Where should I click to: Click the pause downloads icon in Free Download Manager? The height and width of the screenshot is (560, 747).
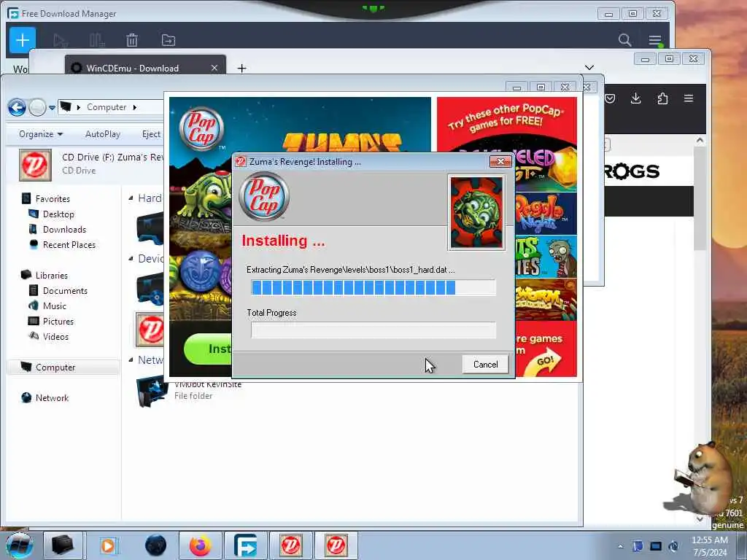pos(97,41)
